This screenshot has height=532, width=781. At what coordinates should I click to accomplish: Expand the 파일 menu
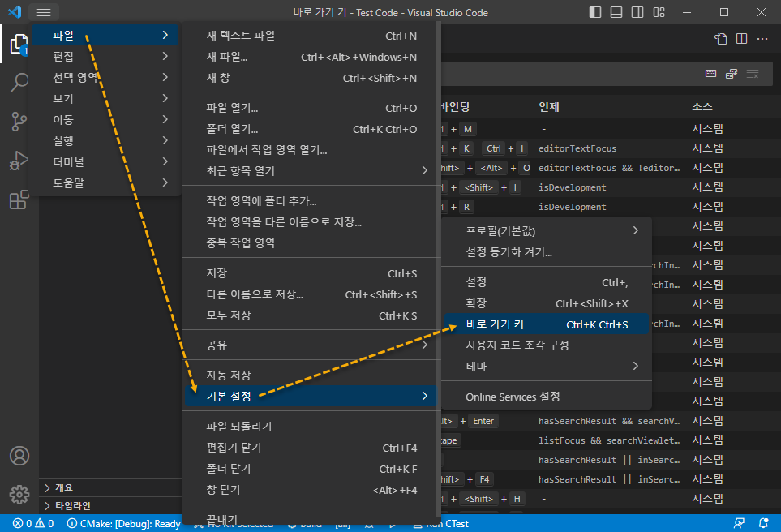[x=105, y=36]
